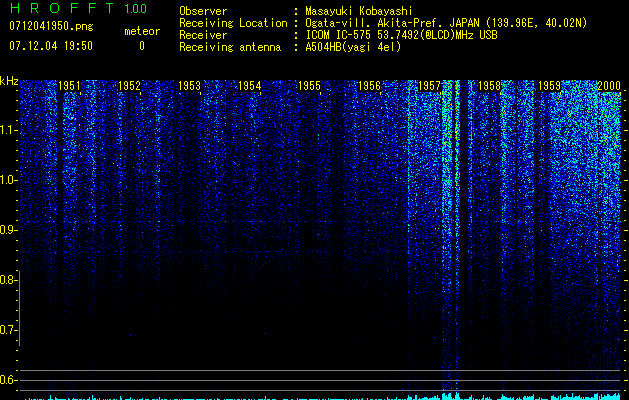Click the meteor label
This screenshot has width=629, height=400.
click(142, 31)
